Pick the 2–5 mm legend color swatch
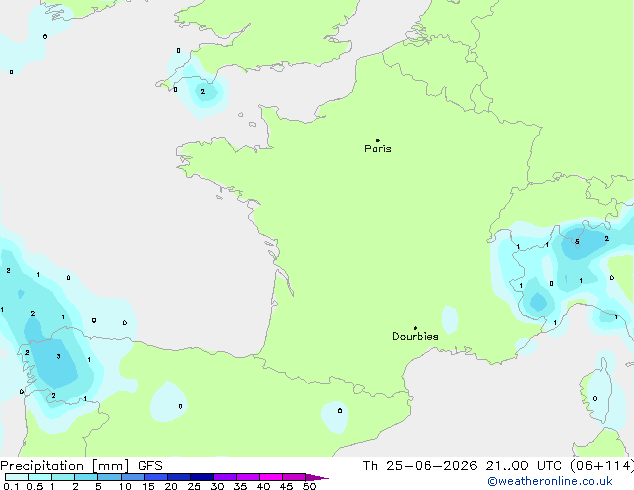Image resolution: width=634 pixels, height=490 pixels. click(x=86, y=477)
